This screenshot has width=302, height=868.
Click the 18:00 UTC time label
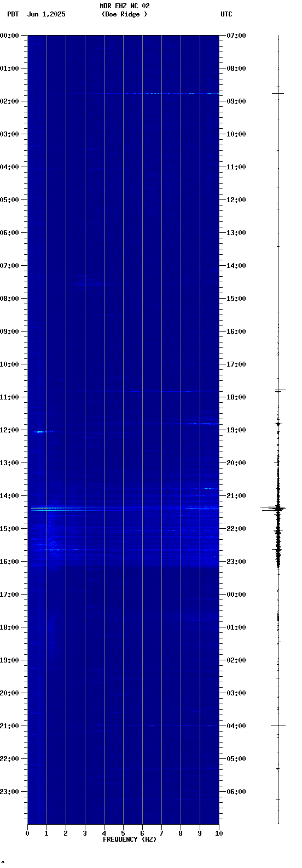[236, 397]
